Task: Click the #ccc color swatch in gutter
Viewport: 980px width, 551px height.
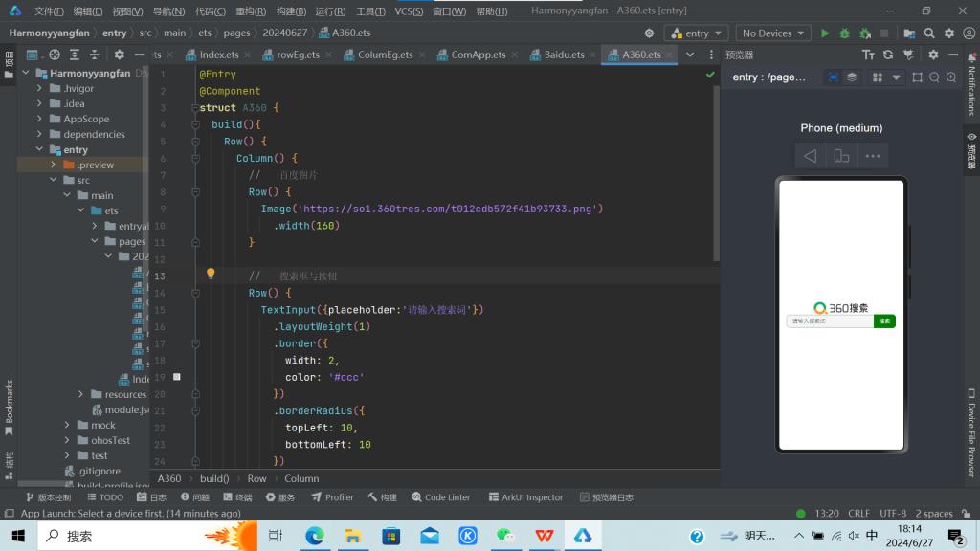Action: tap(177, 377)
